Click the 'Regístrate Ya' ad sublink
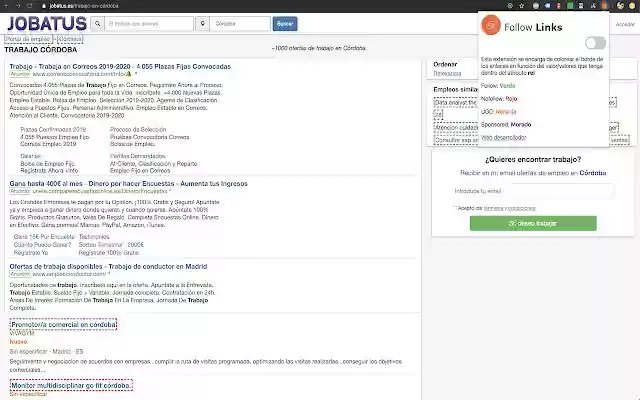 point(31,253)
